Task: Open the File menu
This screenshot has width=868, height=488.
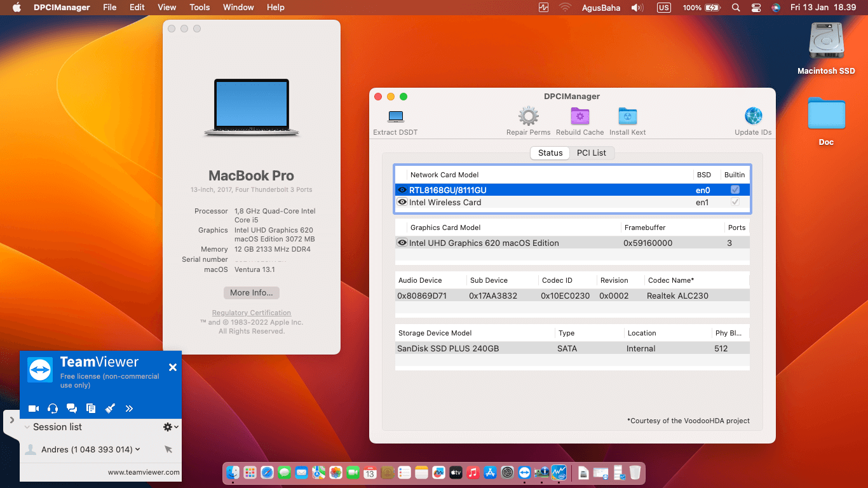Action: tap(110, 8)
